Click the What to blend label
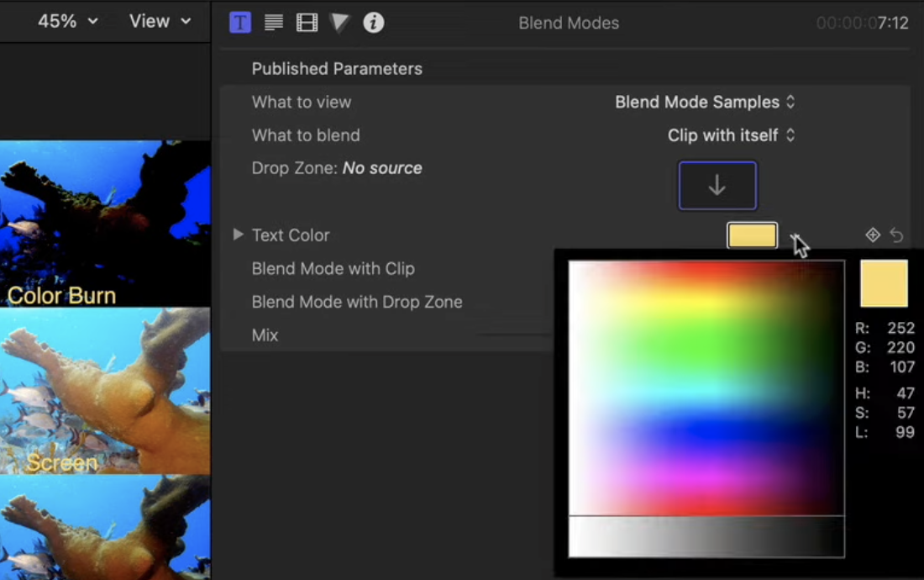 pyautogui.click(x=305, y=135)
